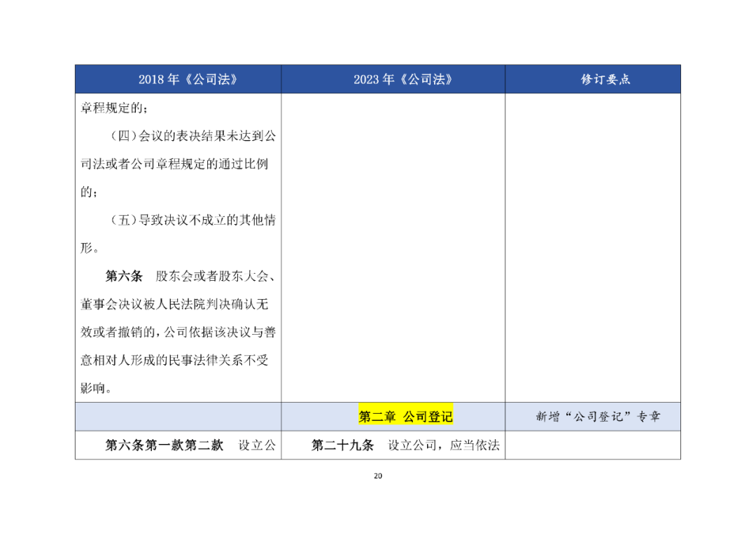Screen dimensions: 756x535
Task: Click the line starting with (五)导致决议不成立
Action: (193, 220)
